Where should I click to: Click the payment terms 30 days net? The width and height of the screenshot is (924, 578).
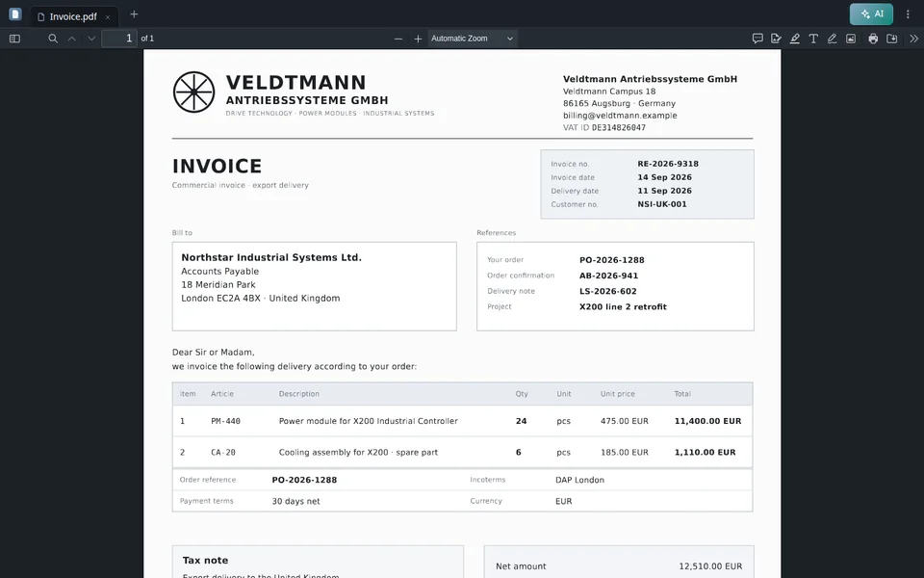[x=295, y=501]
